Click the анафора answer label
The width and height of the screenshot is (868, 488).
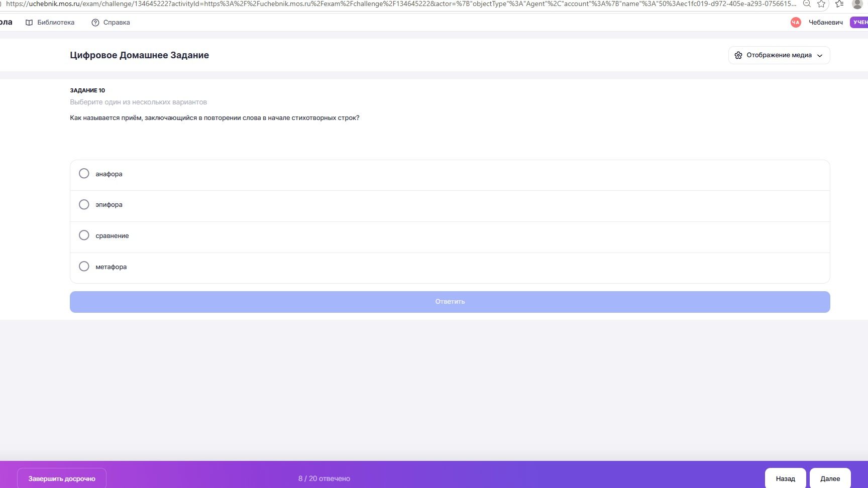(x=109, y=174)
